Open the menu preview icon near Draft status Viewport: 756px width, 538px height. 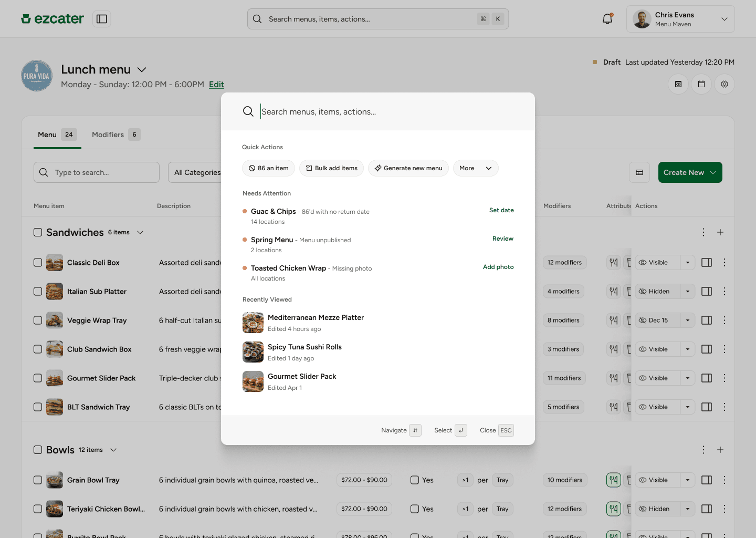(678, 84)
